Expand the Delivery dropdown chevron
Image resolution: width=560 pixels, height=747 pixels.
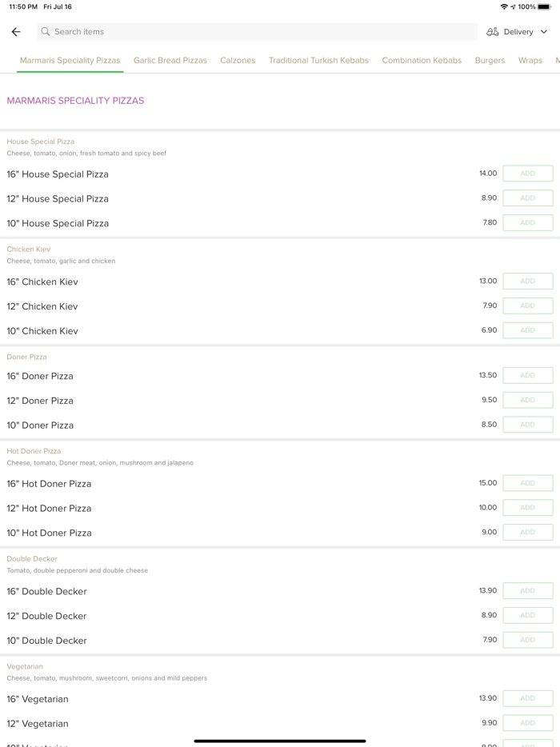pos(544,32)
